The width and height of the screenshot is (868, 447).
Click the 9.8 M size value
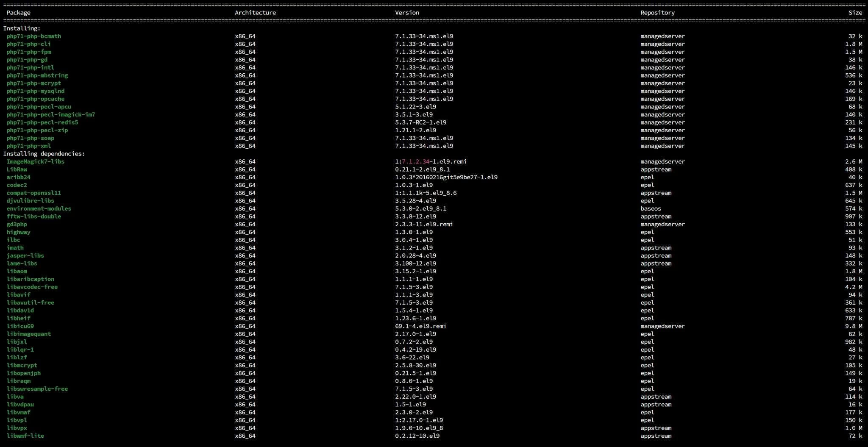(x=854, y=326)
